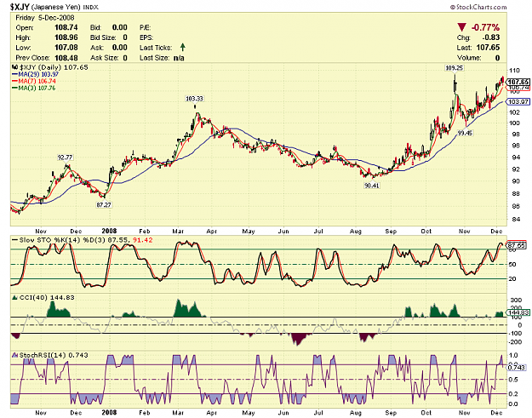Image resolution: width=532 pixels, height=418 pixels.
Task: Click the Bid Size label
Action: [x=103, y=37]
